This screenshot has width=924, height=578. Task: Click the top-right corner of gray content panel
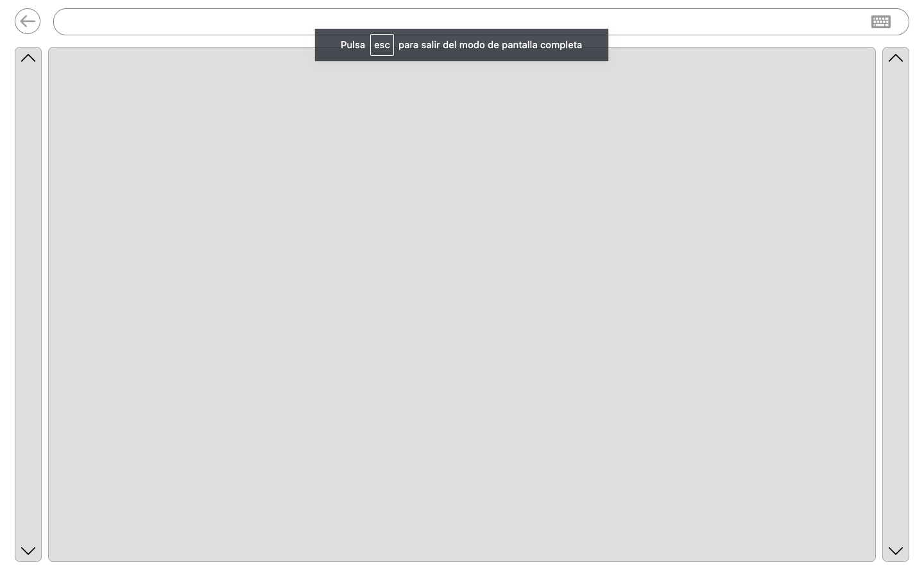pyautogui.click(x=871, y=51)
